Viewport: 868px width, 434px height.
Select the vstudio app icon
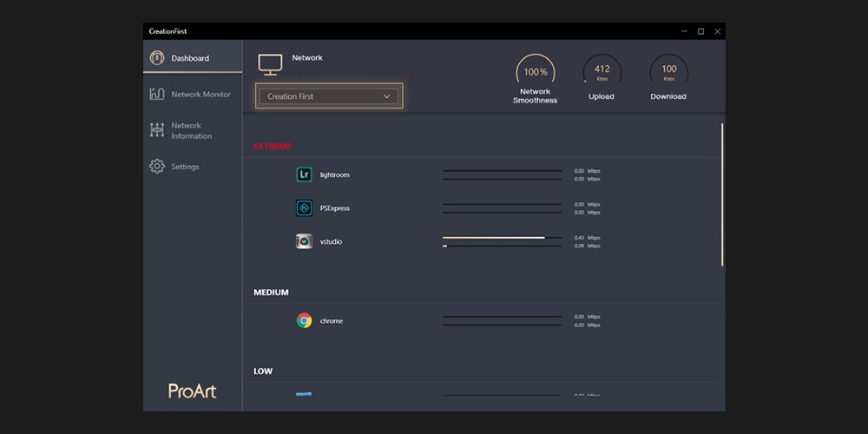(x=304, y=241)
